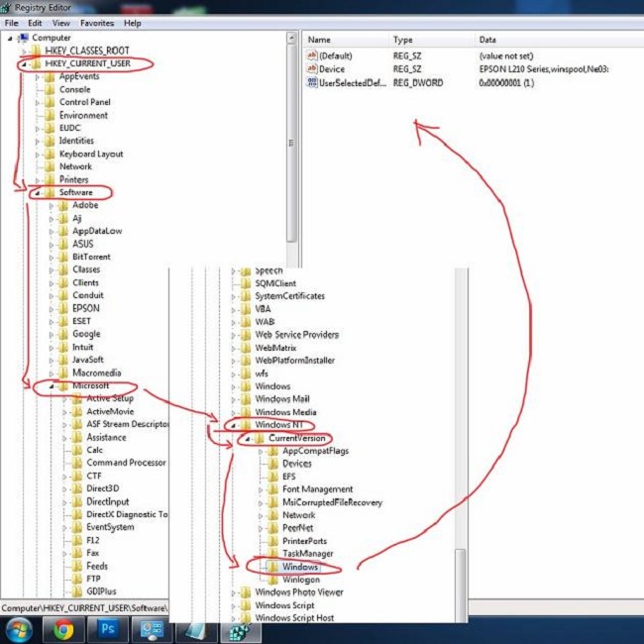
Task: Click the Name column header
Action: coord(319,40)
